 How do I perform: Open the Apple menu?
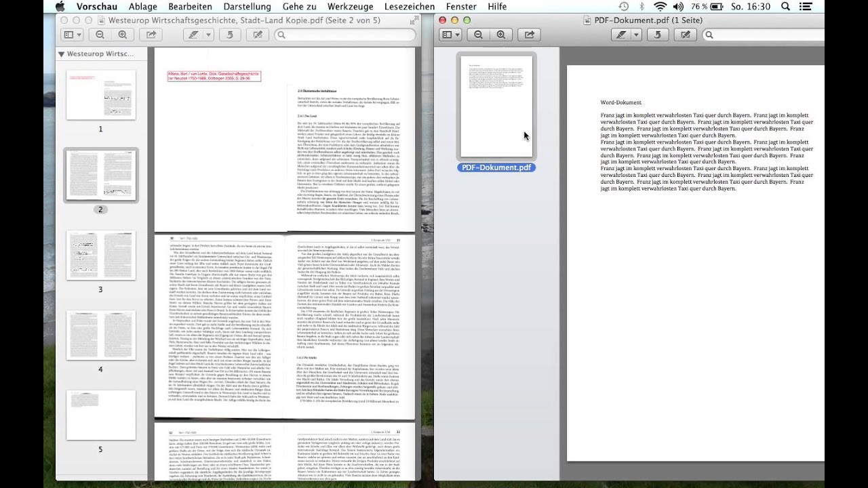(60, 7)
